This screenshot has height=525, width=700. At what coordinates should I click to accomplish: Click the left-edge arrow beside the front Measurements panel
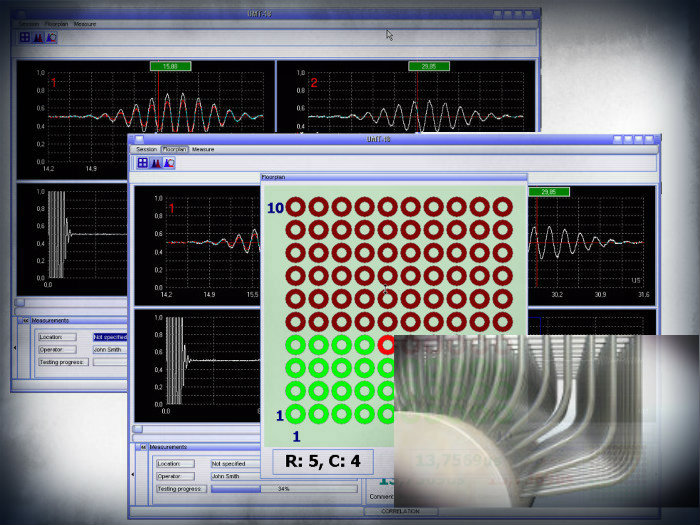pyautogui.click(x=133, y=475)
